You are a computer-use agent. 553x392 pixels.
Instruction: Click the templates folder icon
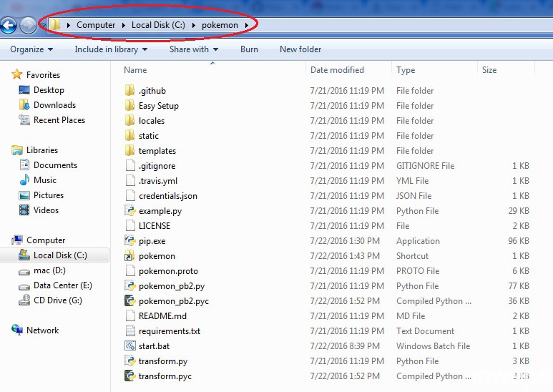[x=129, y=151]
